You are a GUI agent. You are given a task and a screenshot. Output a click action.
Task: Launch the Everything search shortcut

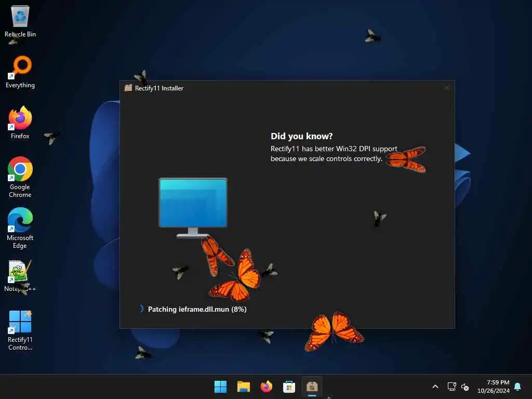click(x=20, y=72)
